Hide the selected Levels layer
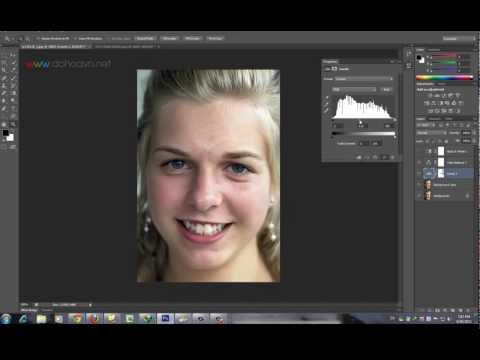The image size is (480, 360). point(419,174)
